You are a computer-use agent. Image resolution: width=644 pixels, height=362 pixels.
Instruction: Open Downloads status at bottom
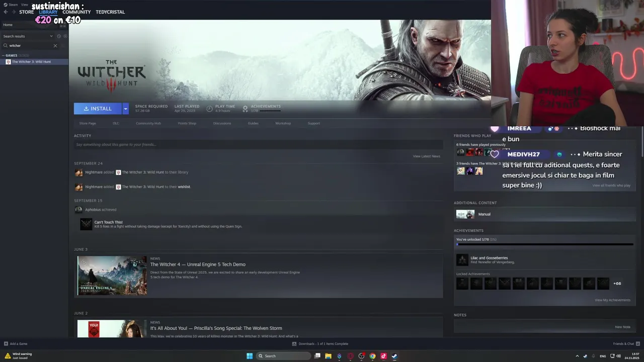coord(320,344)
